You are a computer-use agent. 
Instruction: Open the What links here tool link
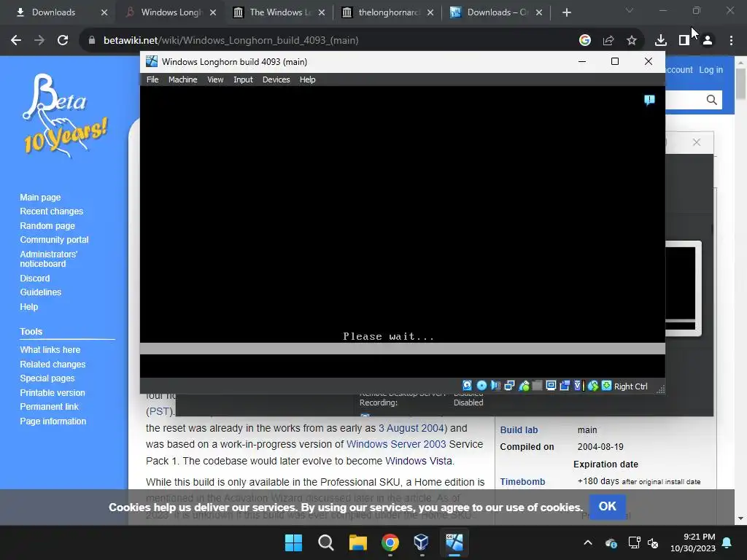click(x=50, y=349)
